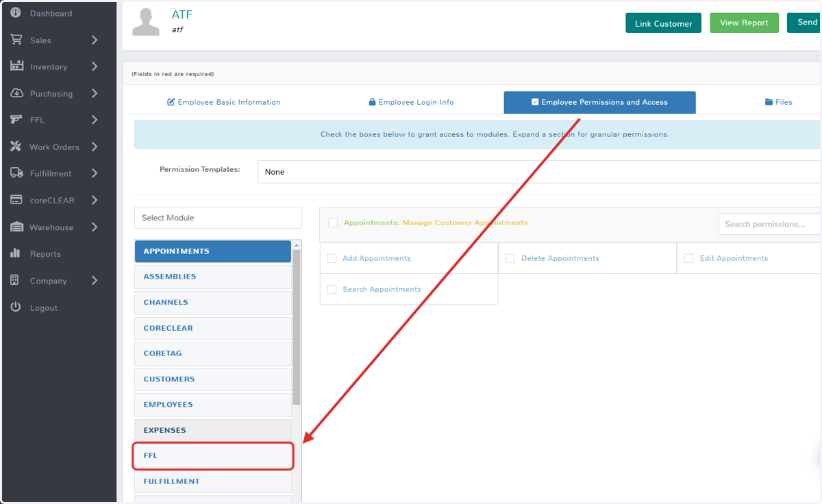
Task: Switch to the Files tab
Action: point(778,102)
